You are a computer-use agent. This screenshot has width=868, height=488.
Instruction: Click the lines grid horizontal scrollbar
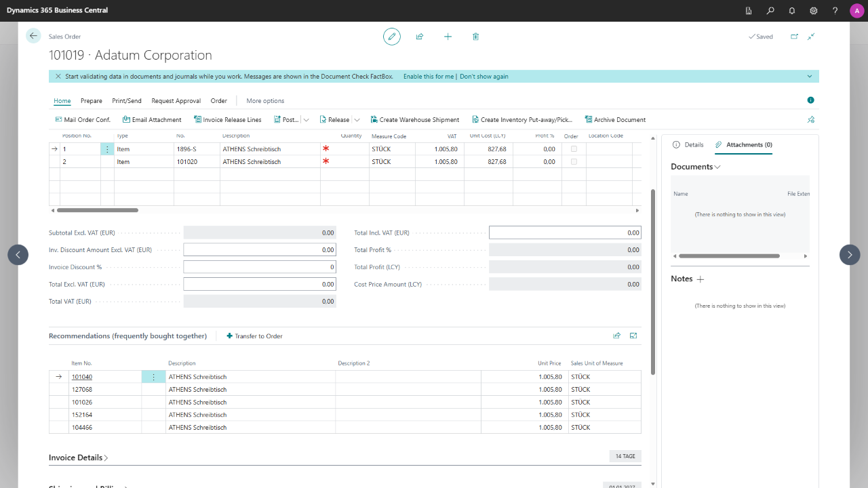pyautogui.click(x=97, y=210)
